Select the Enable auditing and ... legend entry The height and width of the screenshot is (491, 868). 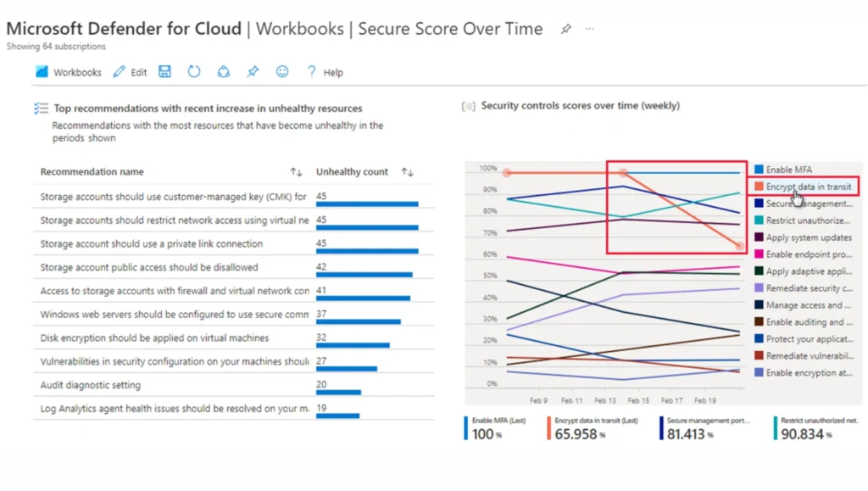pos(804,322)
